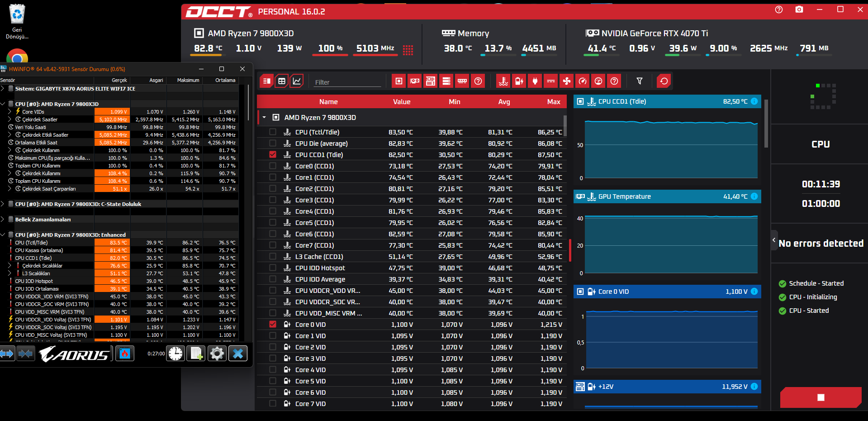Image resolution: width=868 pixels, height=421 pixels.
Task: Open Google Chrome desktop shortcut
Action: (x=17, y=56)
